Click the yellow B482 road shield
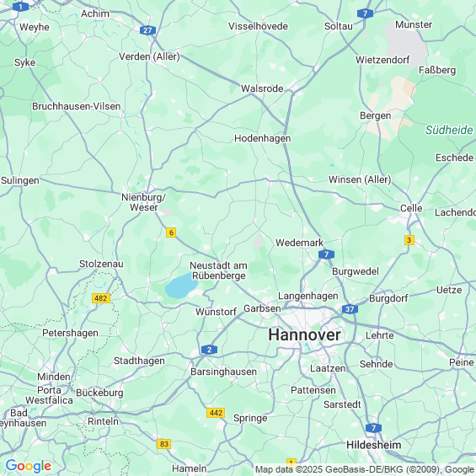Viewport: 476px width, 476px height. [x=101, y=298]
